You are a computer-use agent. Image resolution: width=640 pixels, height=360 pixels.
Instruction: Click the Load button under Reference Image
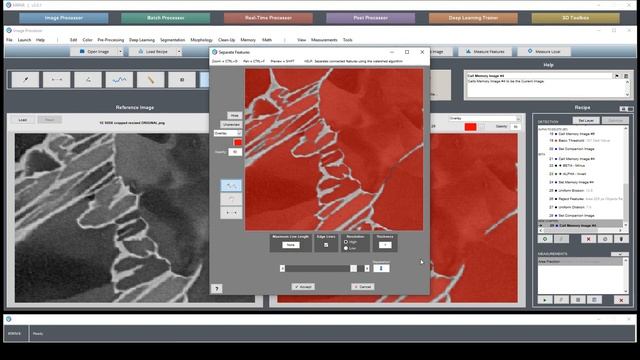click(x=23, y=120)
